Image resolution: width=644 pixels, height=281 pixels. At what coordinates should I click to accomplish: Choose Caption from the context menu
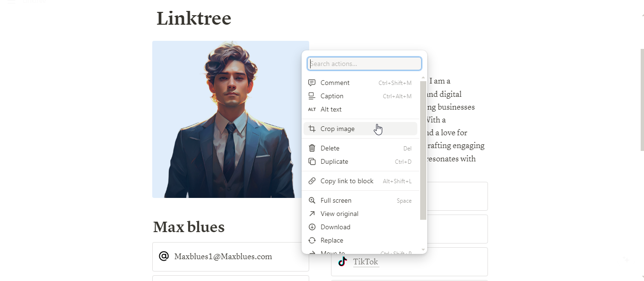pos(360,96)
